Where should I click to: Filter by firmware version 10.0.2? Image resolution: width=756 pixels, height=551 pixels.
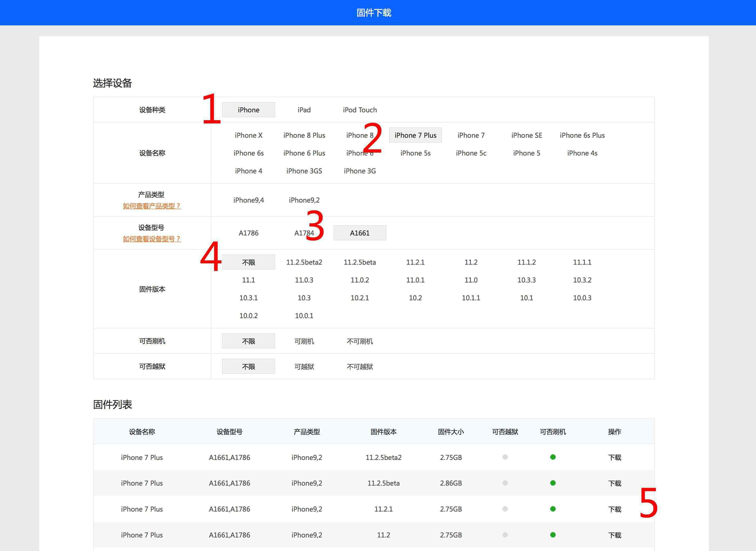click(248, 315)
